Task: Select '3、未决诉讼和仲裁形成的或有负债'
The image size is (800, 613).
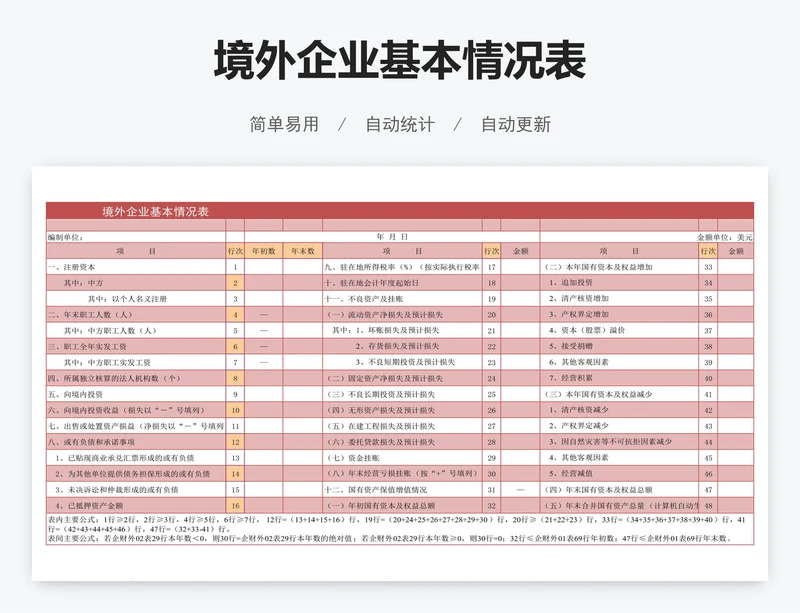Action: (136, 489)
